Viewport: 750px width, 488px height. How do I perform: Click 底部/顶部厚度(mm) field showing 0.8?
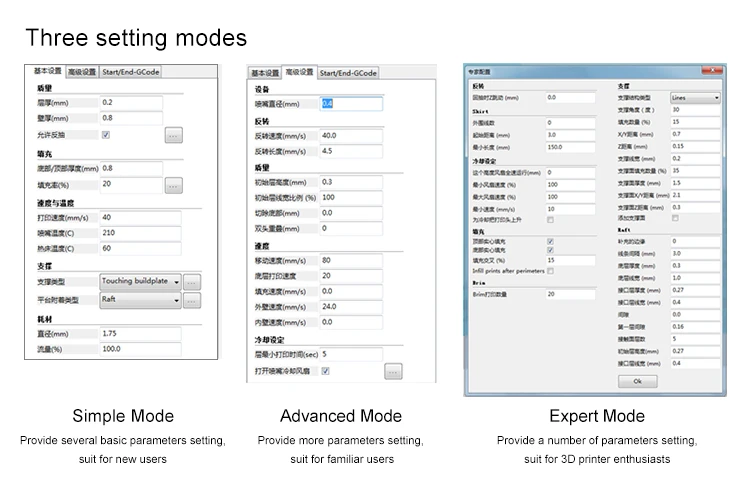131,168
